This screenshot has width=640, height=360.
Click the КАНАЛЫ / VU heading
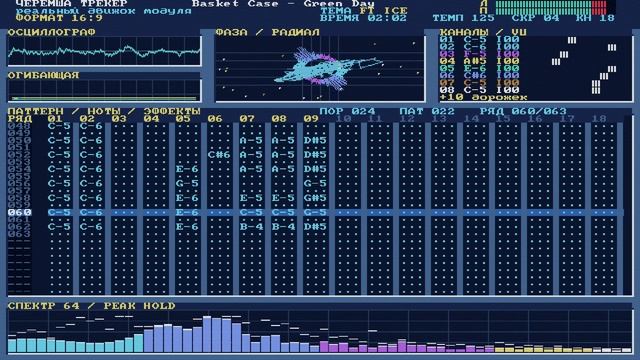(483, 32)
